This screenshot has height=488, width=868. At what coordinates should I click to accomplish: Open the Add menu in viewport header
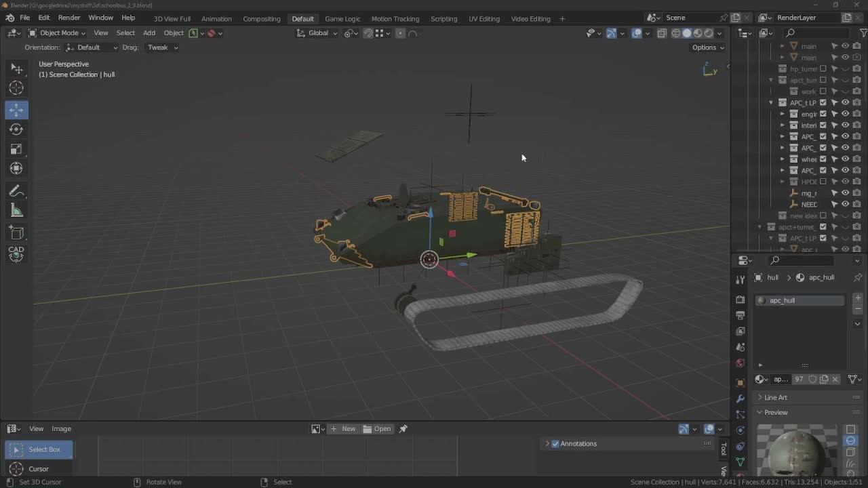click(149, 33)
